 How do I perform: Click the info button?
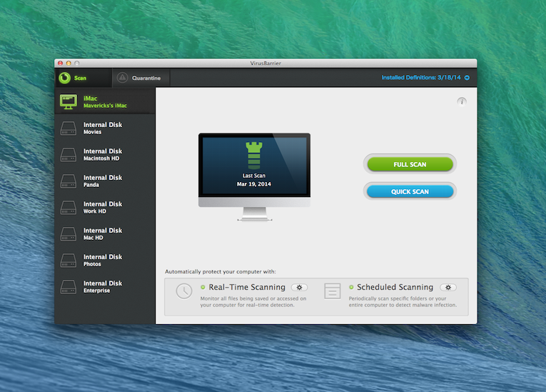tap(462, 101)
